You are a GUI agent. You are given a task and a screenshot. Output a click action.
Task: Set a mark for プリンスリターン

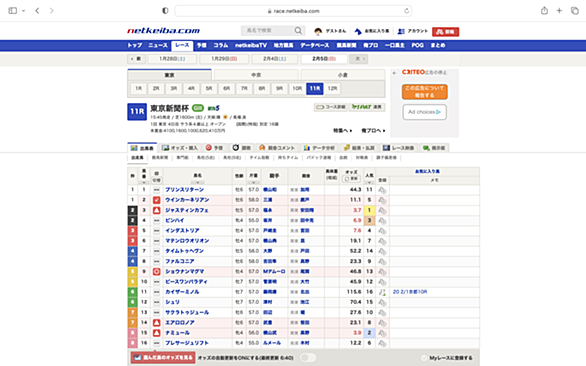[x=157, y=190]
